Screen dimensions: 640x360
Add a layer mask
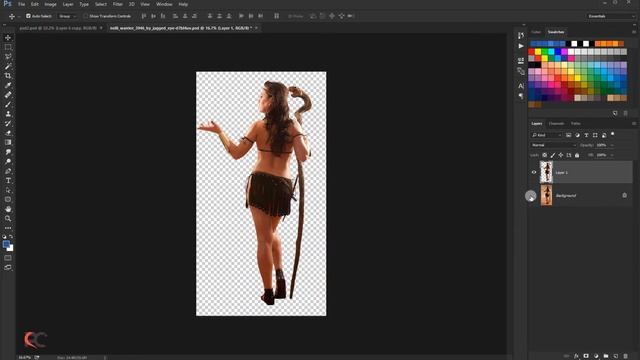coord(586,356)
